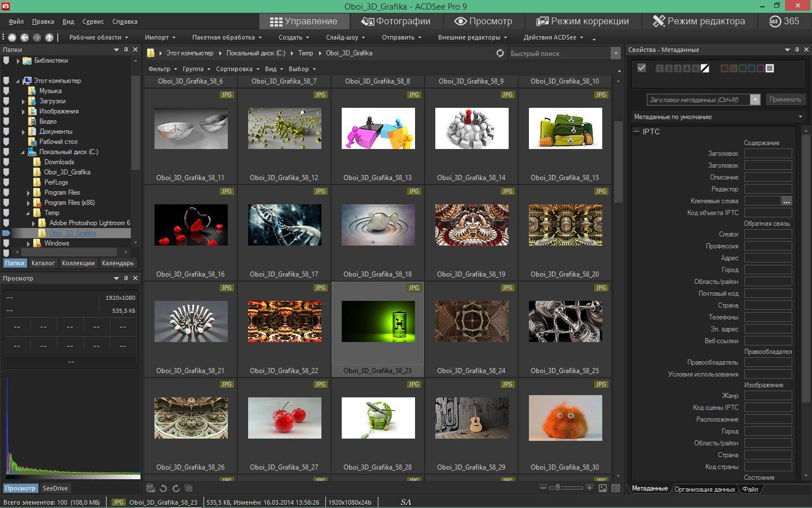Viewport: 812px width, 508px height.
Task: Toggle the selection marker for PerfLogs folder
Action: pyautogui.click(x=6, y=182)
